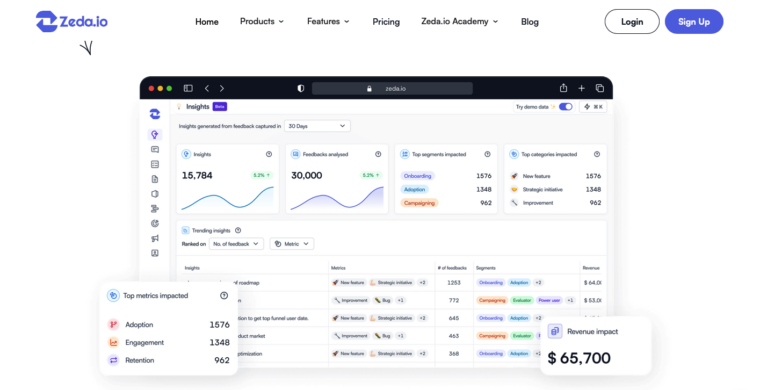Click the browser back arrow

(x=207, y=88)
